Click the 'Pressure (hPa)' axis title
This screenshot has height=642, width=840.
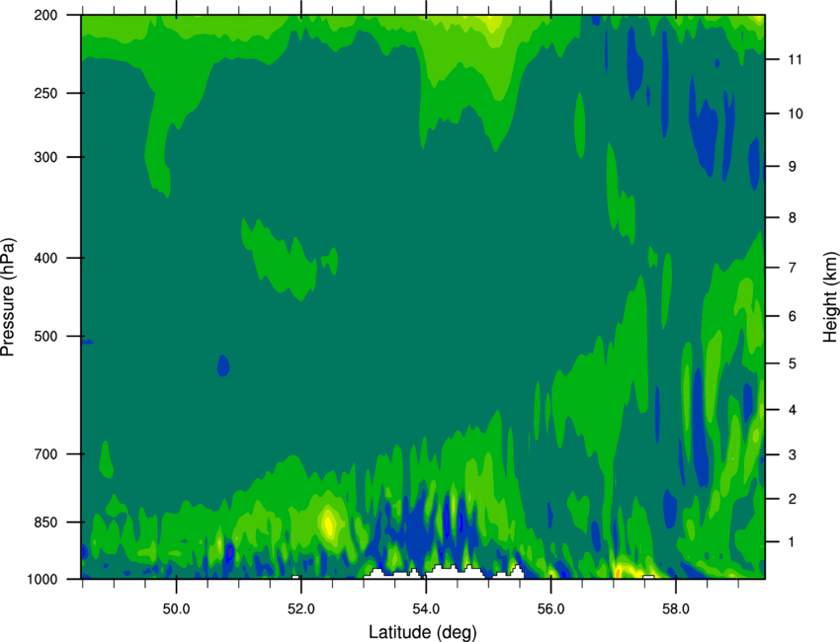[x=8, y=296]
